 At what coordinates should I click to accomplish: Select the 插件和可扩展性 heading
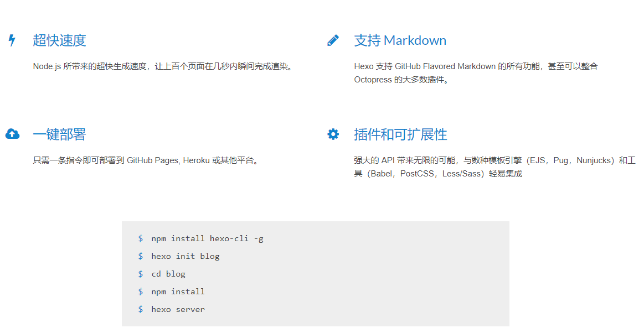click(x=400, y=134)
